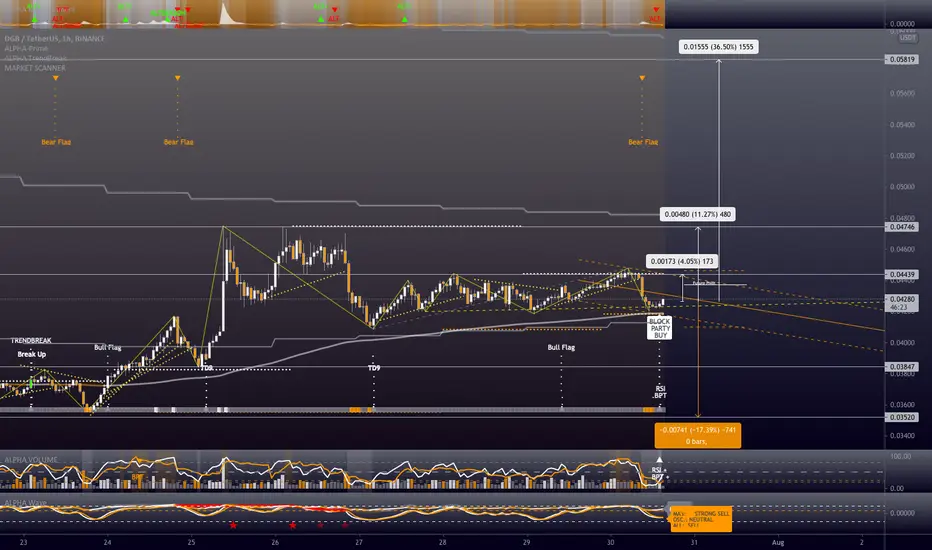Click the 0.05000 tick on price axis
Viewport: 932px width, 550px height.
902,187
